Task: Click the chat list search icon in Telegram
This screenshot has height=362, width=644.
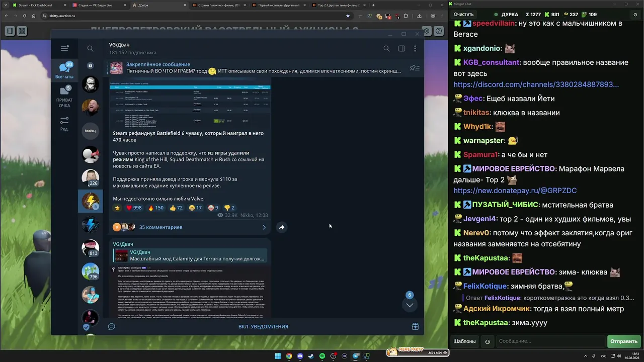Action: [90, 49]
